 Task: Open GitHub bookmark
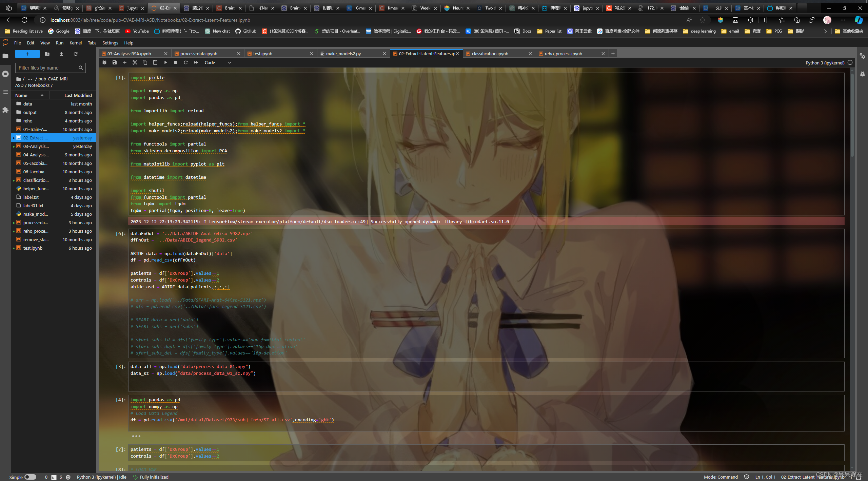(246, 31)
